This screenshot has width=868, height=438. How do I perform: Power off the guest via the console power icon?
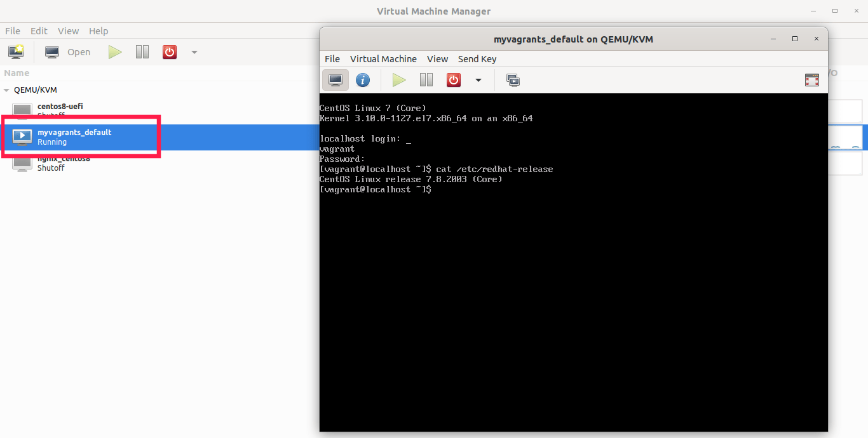pyautogui.click(x=453, y=79)
